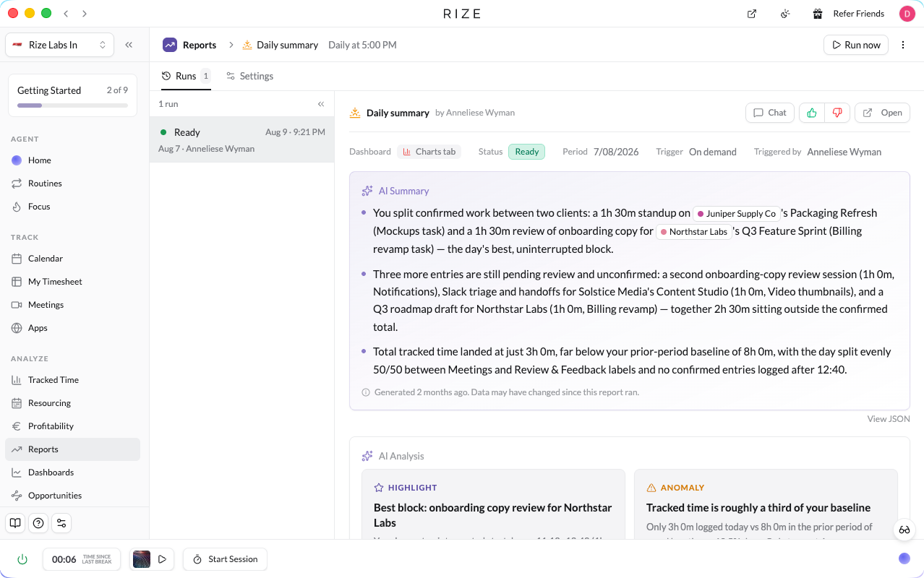Open Tracked Time in the sidebar
This screenshot has width=924, height=578.
[x=72, y=380]
